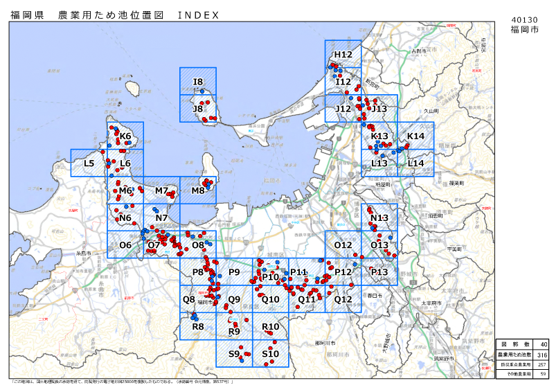
Task: Click the 福岡市 title at top right
Action: [x=524, y=30]
